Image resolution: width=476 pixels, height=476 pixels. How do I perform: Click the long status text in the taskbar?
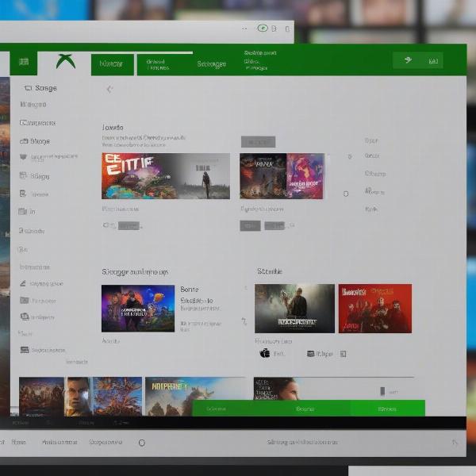[x=302, y=443]
